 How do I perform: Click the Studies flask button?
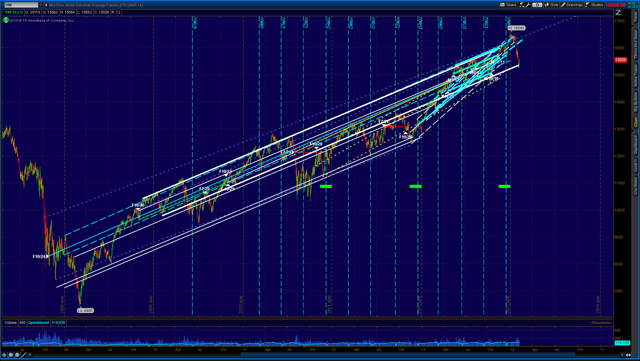click(x=594, y=5)
